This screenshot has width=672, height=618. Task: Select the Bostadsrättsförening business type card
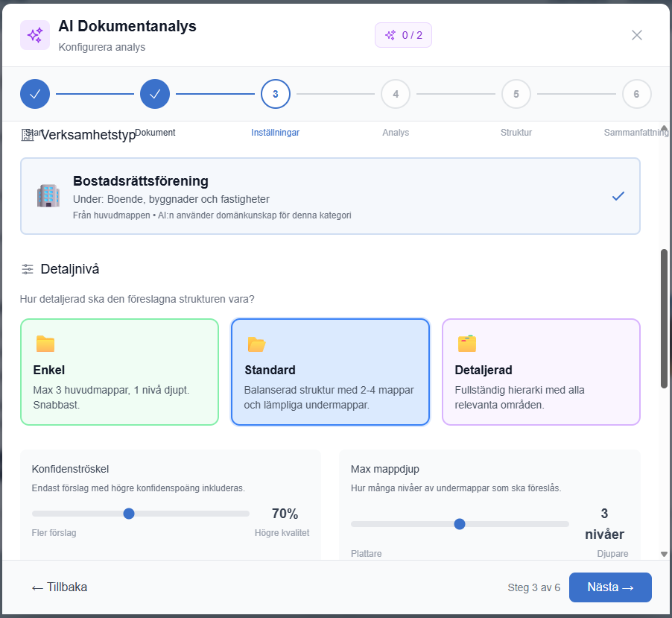click(331, 196)
